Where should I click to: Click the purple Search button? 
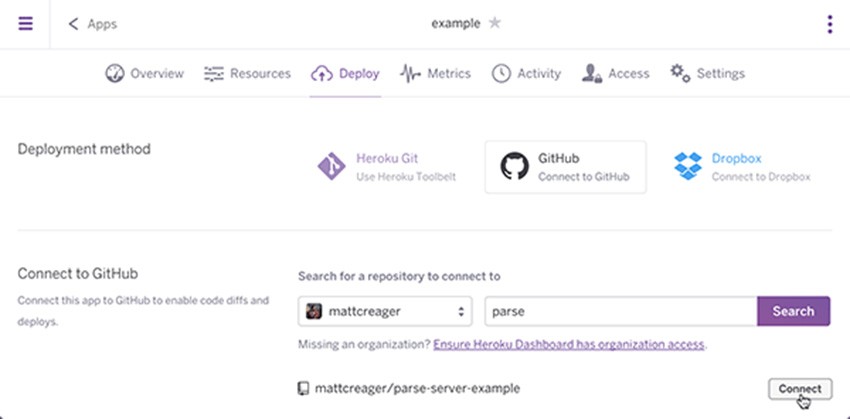pos(794,311)
